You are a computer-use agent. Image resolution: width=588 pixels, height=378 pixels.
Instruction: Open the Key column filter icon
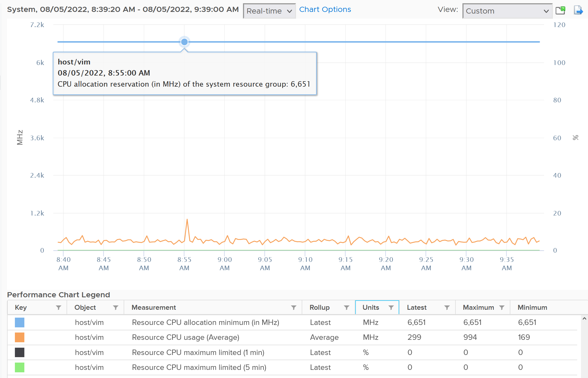coord(58,308)
